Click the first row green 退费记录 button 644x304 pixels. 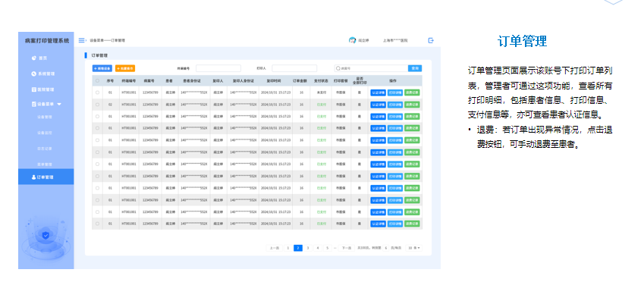point(412,92)
